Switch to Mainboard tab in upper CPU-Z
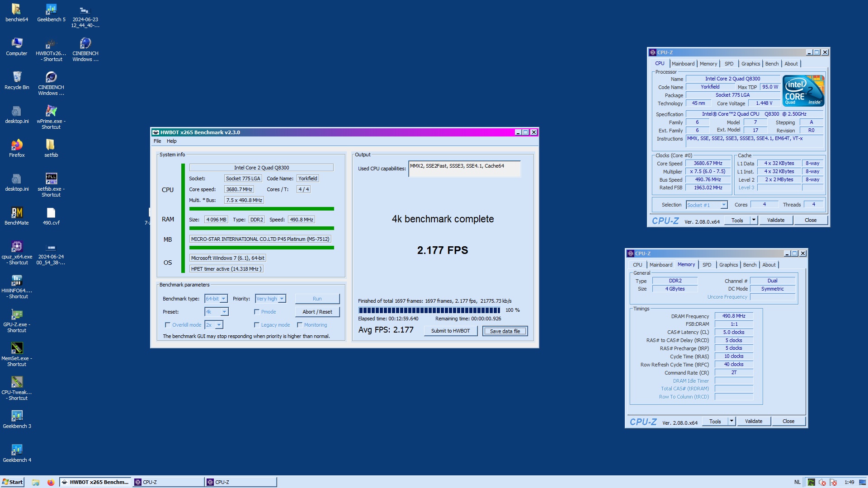Image resolution: width=868 pixels, height=488 pixels. pyautogui.click(x=683, y=64)
